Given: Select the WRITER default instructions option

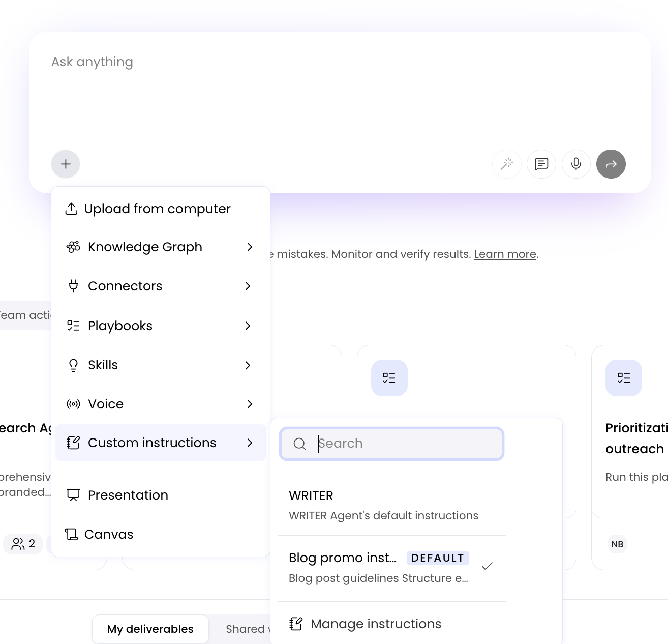Looking at the screenshot, I should pyautogui.click(x=391, y=505).
